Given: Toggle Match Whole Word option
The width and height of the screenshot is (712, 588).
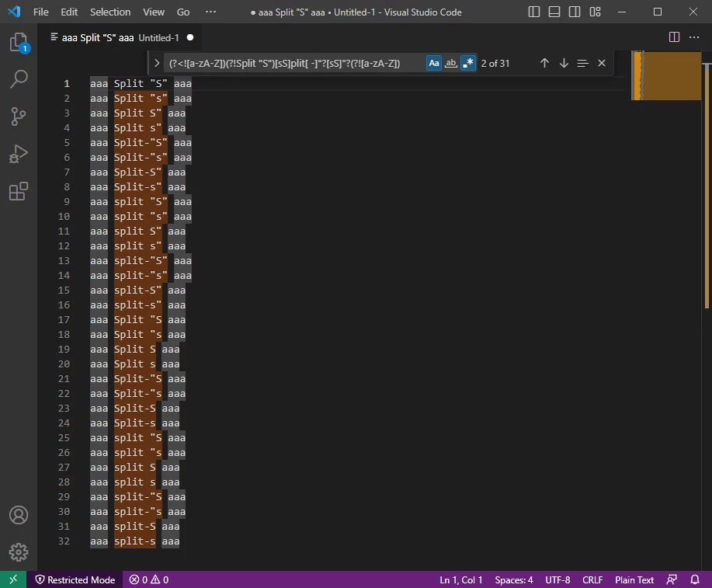Looking at the screenshot, I should (x=451, y=63).
